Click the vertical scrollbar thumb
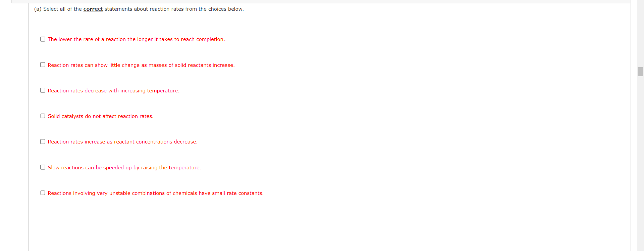The height and width of the screenshot is (251, 644). 640,72
